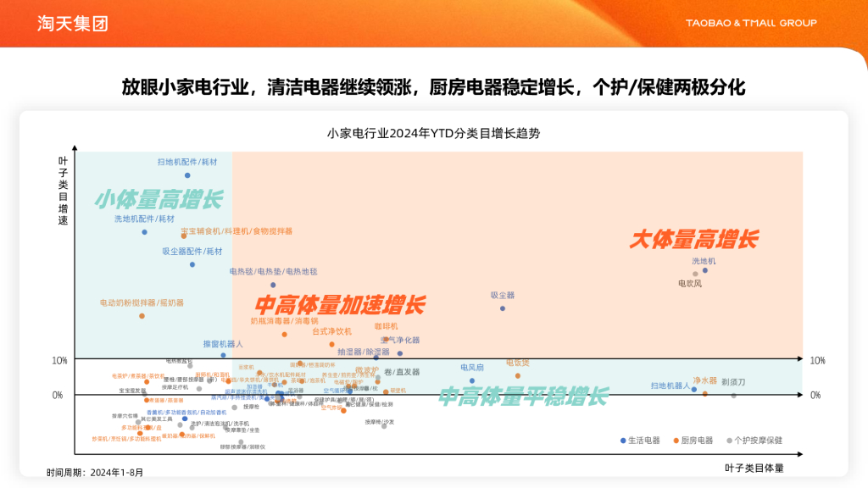Click the 电饭煲 orange data point
868x488 pixels.
pos(517,375)
